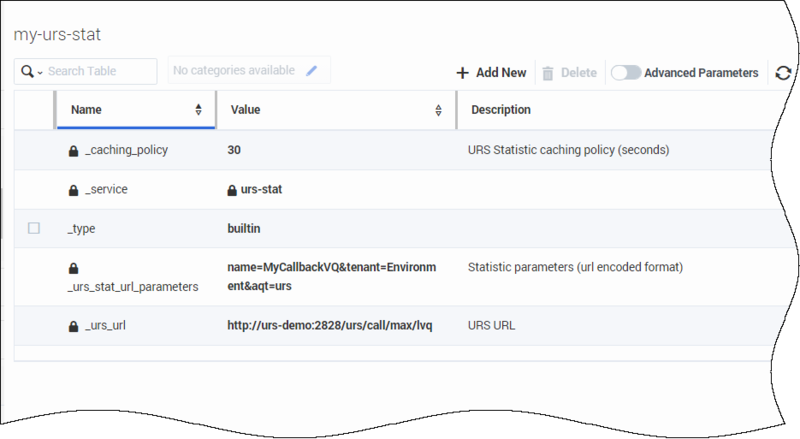The height and width of the screenshot is (439, 800).
Task: Click the plus icon for Add New
Action: click(462, 73)
